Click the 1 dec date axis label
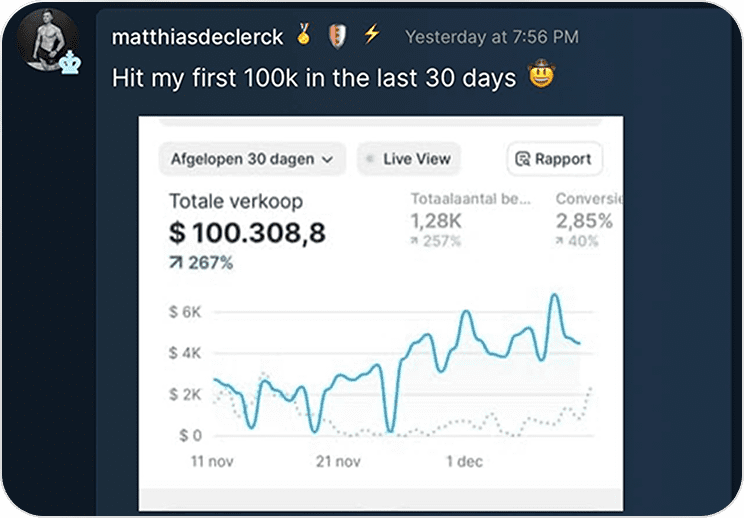The height and width of the screenshot is (518, 744). (465, 462)
